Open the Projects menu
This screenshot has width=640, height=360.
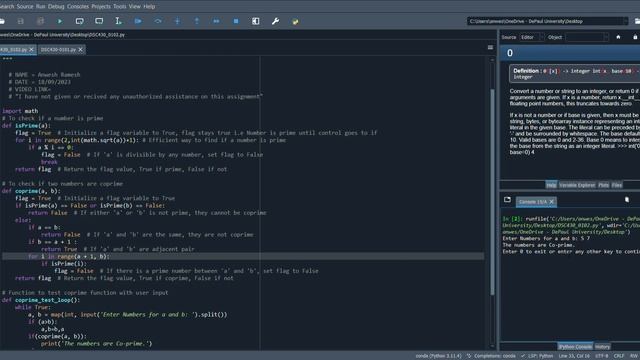(x=101, y=7)
